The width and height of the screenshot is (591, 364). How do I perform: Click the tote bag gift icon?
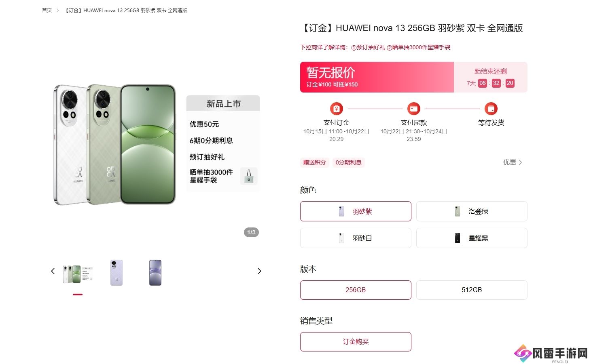pos(249,176)
